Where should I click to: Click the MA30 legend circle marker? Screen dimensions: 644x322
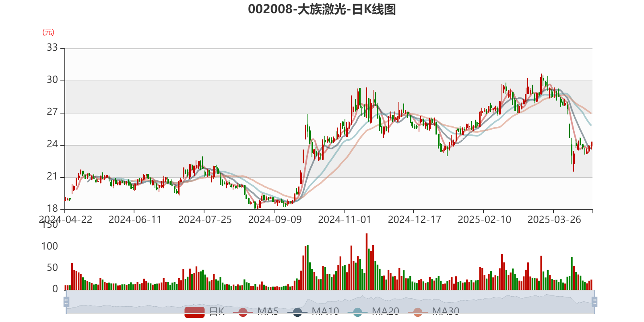click(418, 312)
